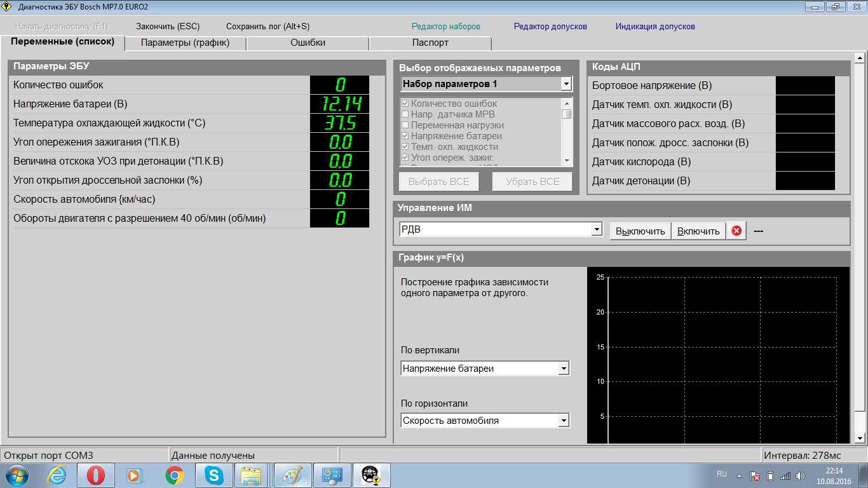Open Редактор допусков
This screenshot has height=488, width=868.
click(x=550, y=27)
